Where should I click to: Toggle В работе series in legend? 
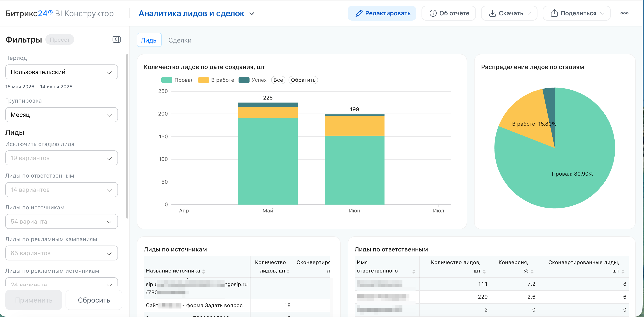click(216, 80)
